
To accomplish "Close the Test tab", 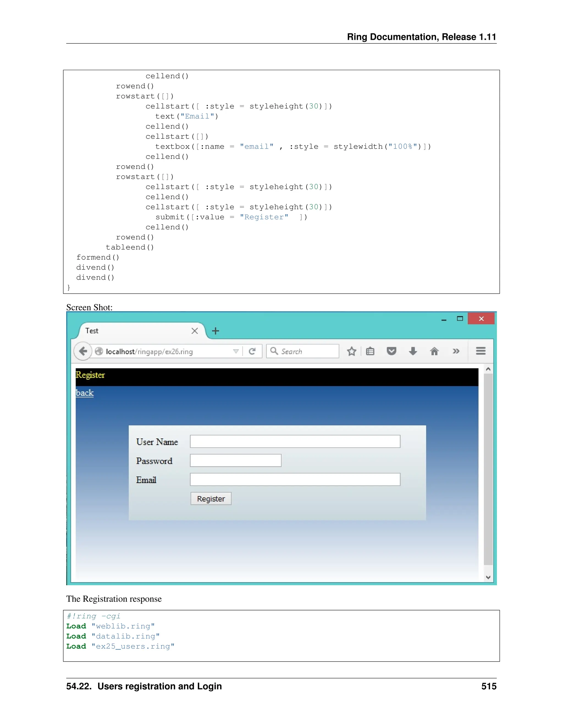I will (x=195, y=331).
